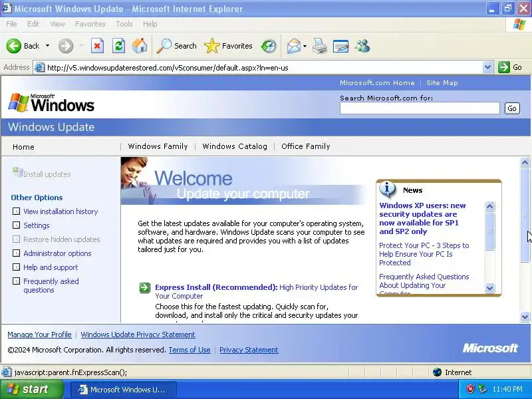Click the main content scrollbar thumb
Image resolution: width=532 pixels, height=399 pixels.
point(525,215)
